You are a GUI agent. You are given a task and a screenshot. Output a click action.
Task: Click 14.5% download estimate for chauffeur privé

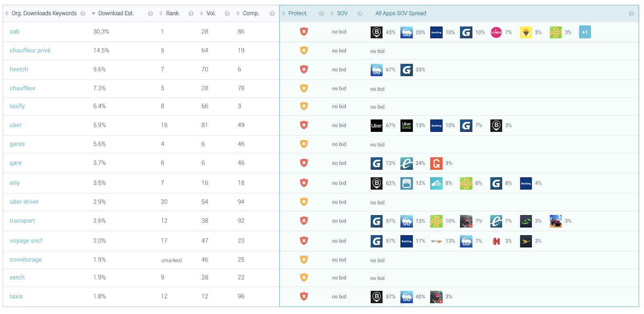point(101,50)
